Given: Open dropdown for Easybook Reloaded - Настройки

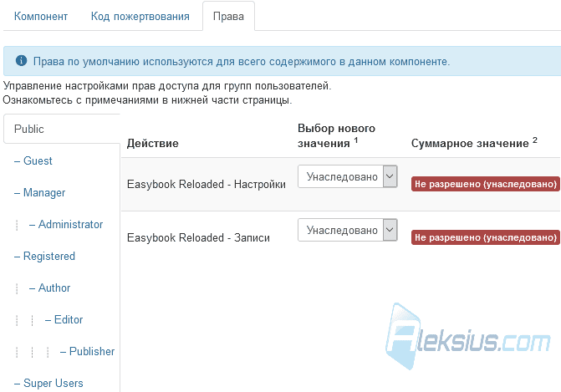Looking at the screenshot, I should tap(348, 176).
